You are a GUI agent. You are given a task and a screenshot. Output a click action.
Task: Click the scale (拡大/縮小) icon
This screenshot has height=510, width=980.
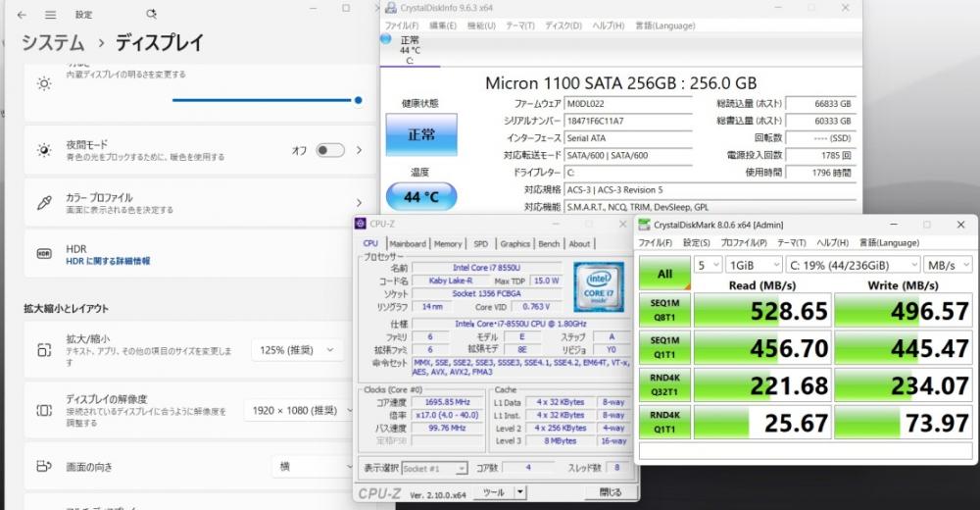(44, 350)
